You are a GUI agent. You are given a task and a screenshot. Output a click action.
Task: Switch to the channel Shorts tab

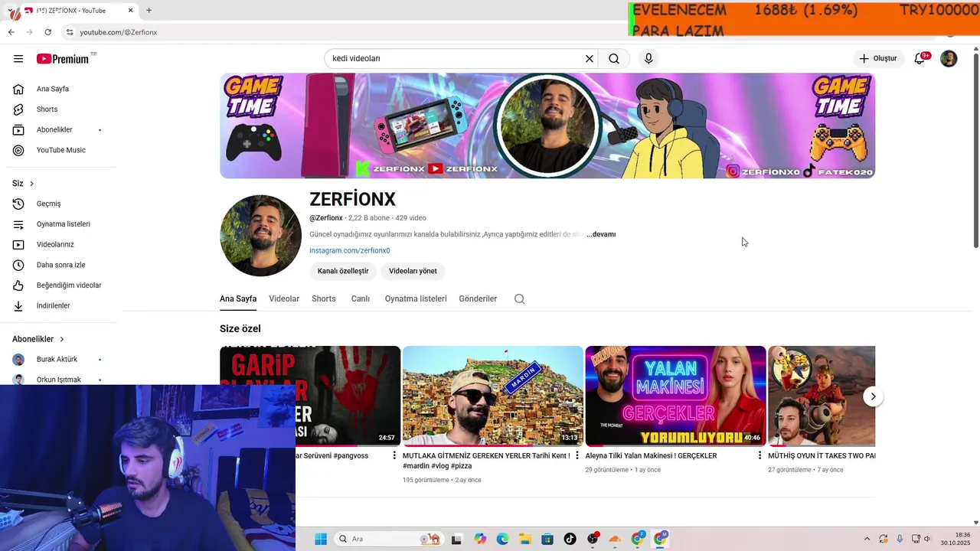[324, 298]
